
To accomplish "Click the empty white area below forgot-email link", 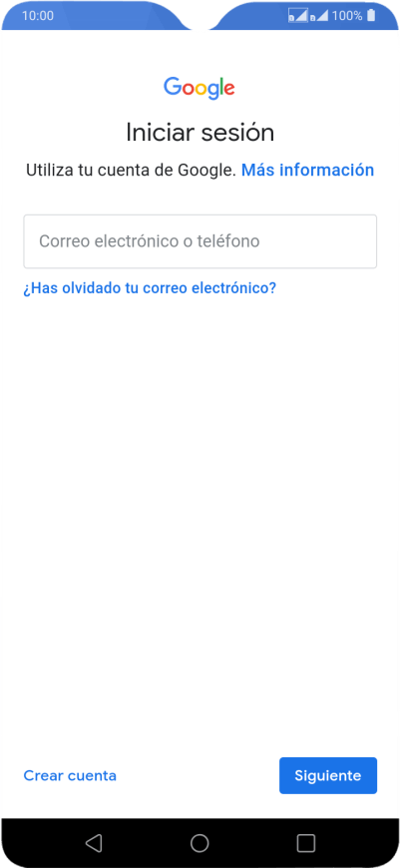I will coord(200,498).
